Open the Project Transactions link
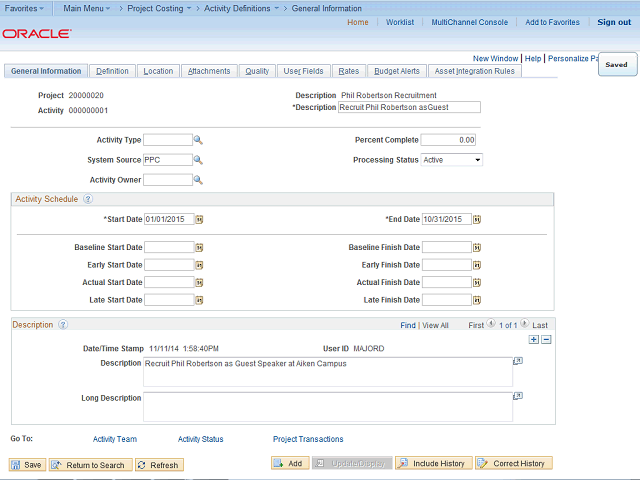Image resolution: width=640 pixels, height=480 pixels. 308,439
